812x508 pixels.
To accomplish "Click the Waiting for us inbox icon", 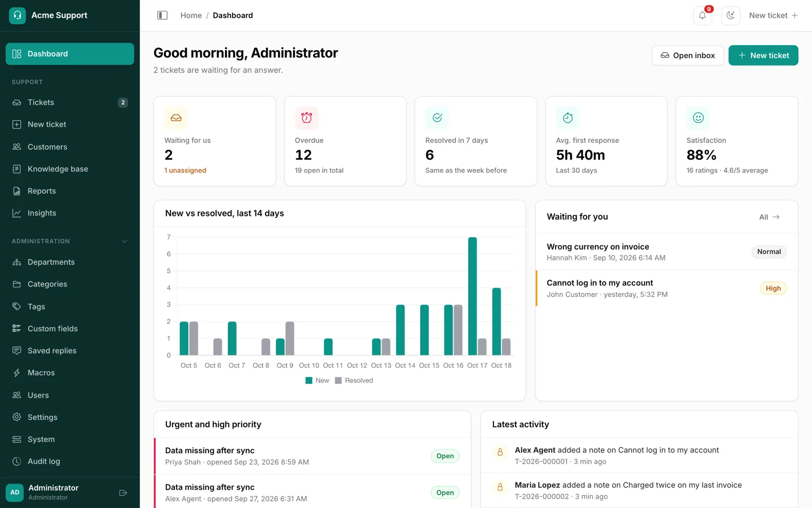I will 176,118.
